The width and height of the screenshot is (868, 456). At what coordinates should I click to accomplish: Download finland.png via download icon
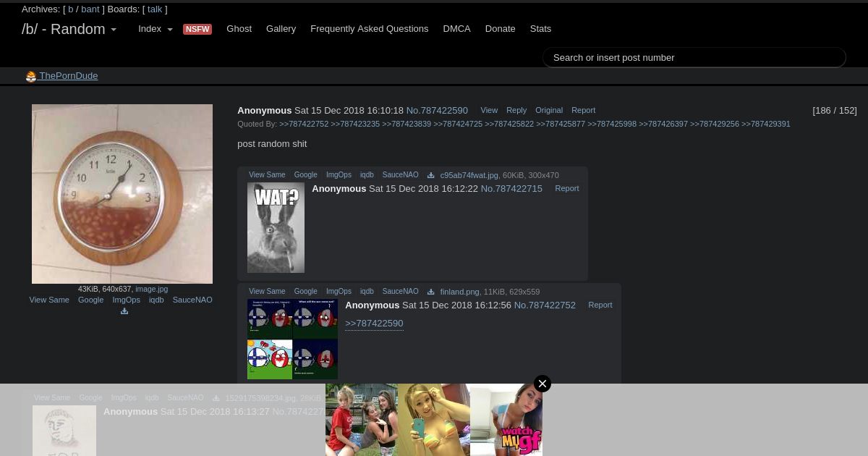pyautogui.click(x=430, y=292)
